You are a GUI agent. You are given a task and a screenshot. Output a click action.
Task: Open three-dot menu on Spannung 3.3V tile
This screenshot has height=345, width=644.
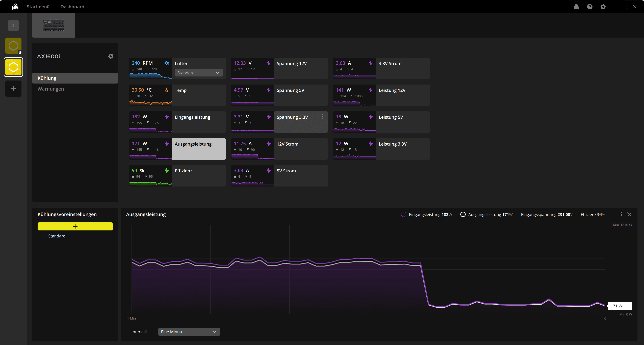click(x=322, y=117)
